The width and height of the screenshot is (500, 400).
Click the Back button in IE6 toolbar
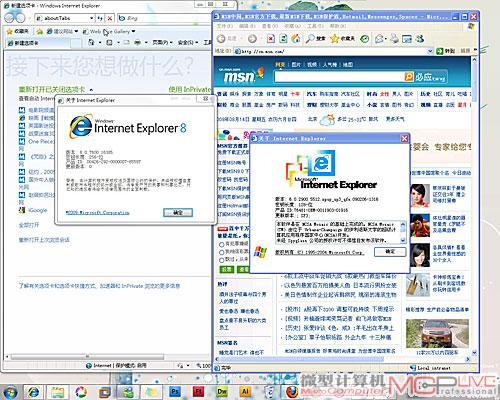[227, 39]
